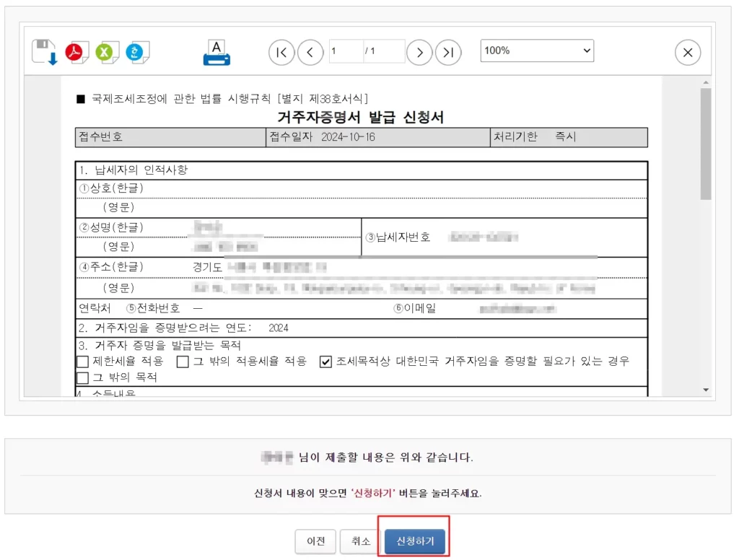This screenshot has height=560, width=739.
Task: Click the vertical scrollbar thumb
Action: (706, 144)
